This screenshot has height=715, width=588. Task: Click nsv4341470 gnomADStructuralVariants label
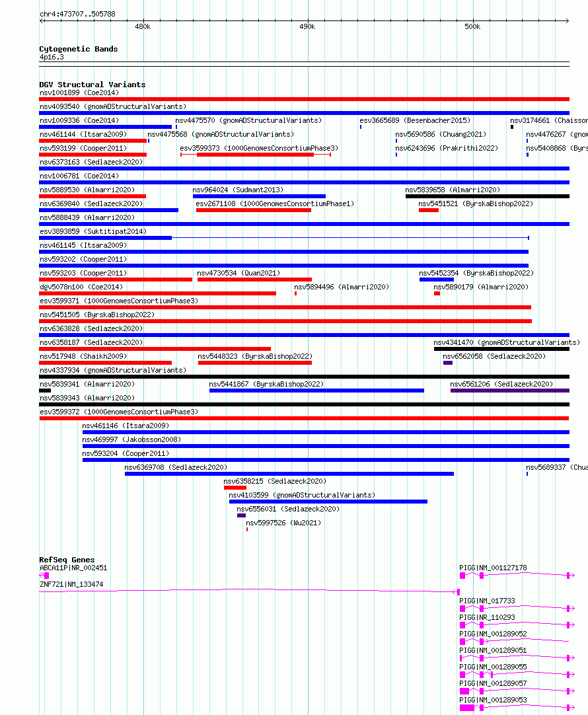pyautogui.click(x=507, y=342)
